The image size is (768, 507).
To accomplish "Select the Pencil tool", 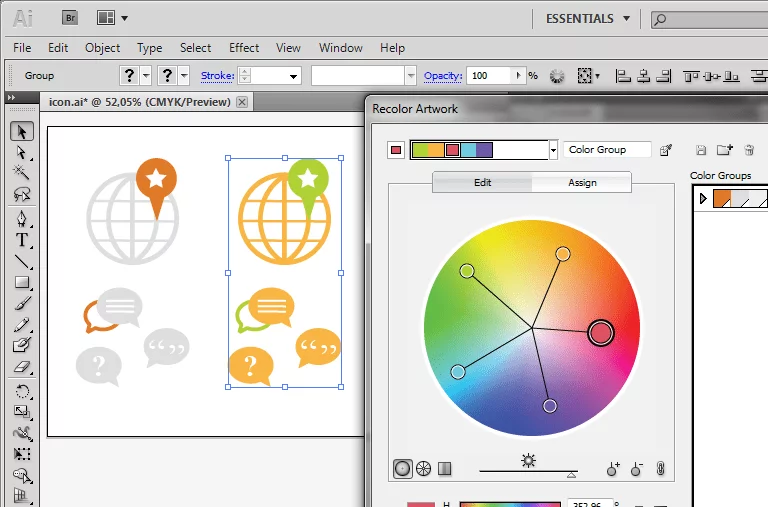I will pyautogui.click(x=22, y=324).
